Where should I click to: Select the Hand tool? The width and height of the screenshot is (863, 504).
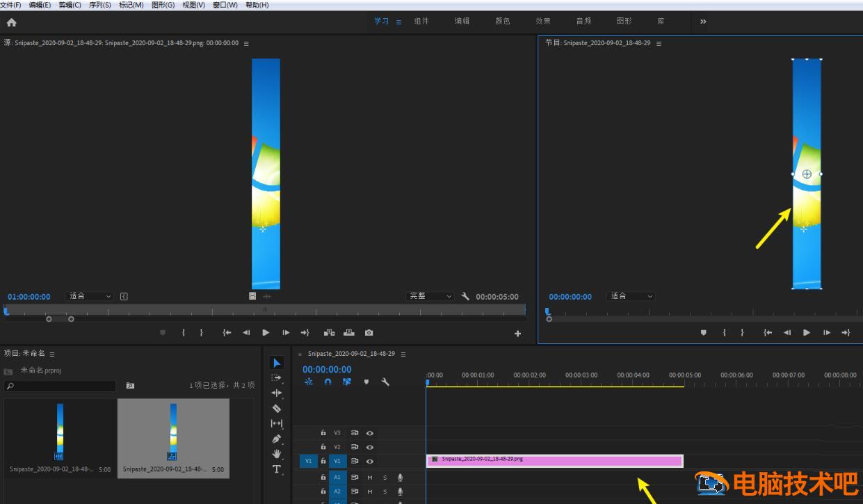[x=277, y=454]
